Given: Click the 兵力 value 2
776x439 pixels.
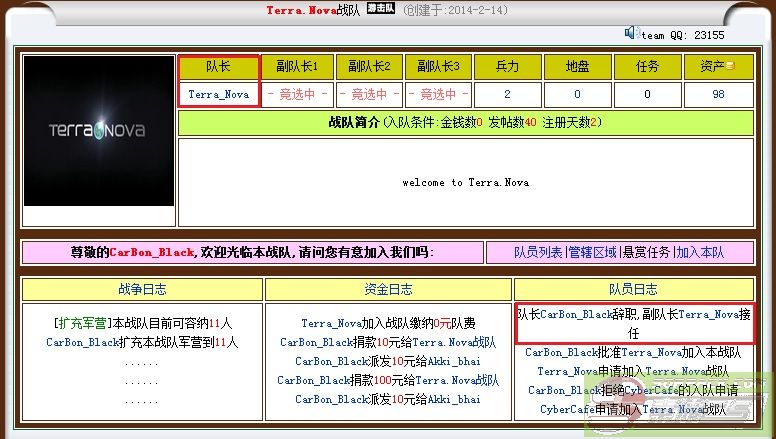Looking at the screenshot, I should click(x=507, y=95).
